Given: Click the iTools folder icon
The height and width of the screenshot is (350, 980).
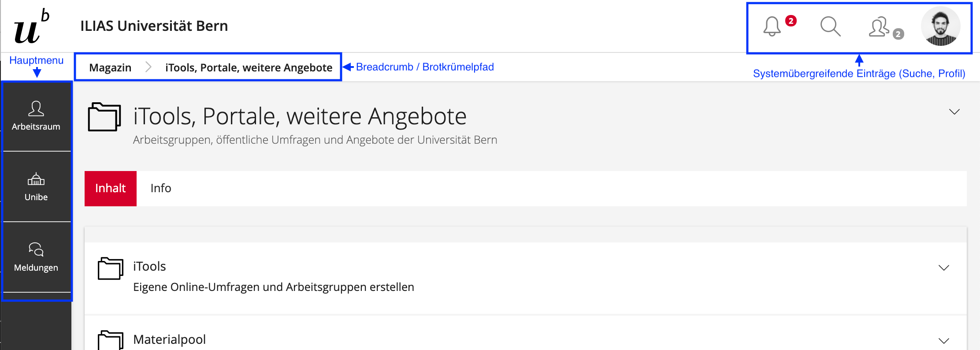Looking at the screenshot, I should tap(111, 268).
